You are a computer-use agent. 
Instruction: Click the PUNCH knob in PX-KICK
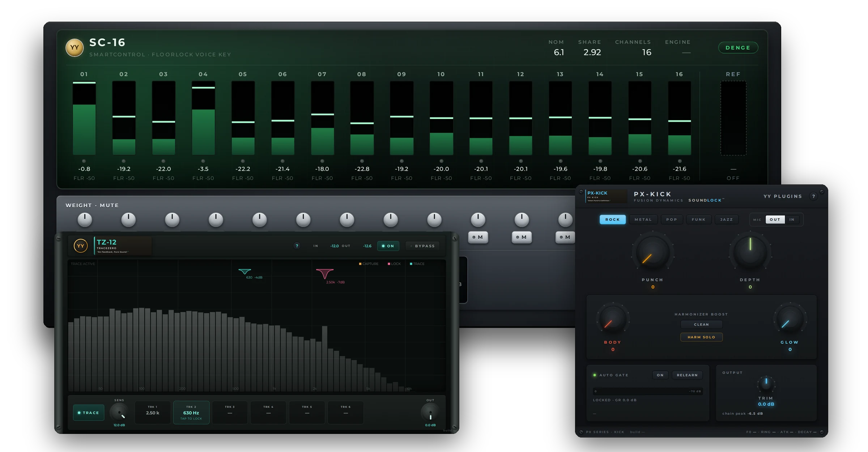coord(652,252)
